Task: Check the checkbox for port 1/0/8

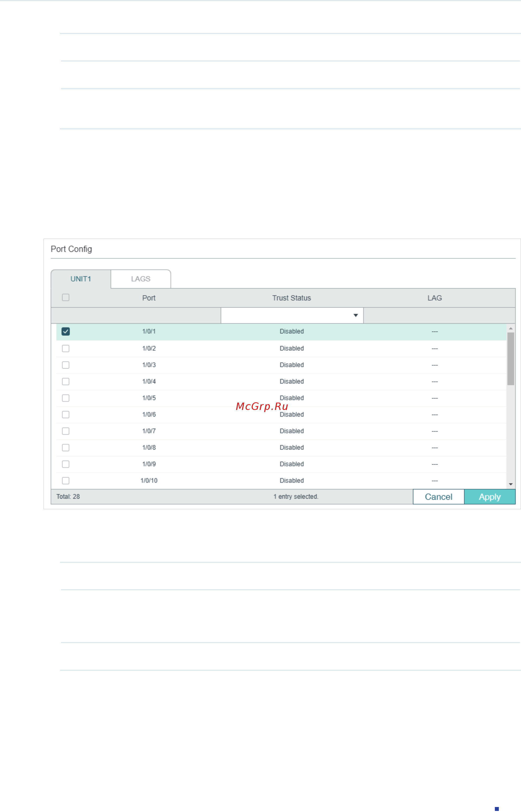Action: tap(66, 448)
